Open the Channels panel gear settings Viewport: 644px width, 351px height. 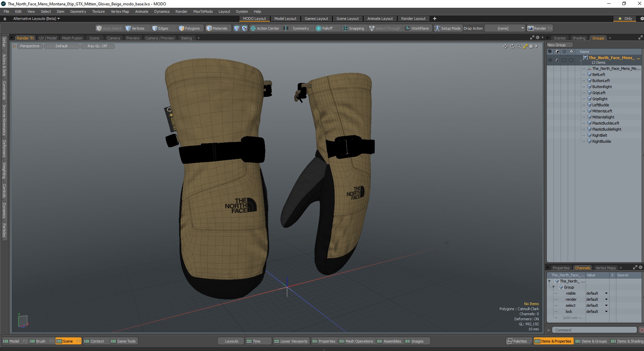tap(640, 267)
